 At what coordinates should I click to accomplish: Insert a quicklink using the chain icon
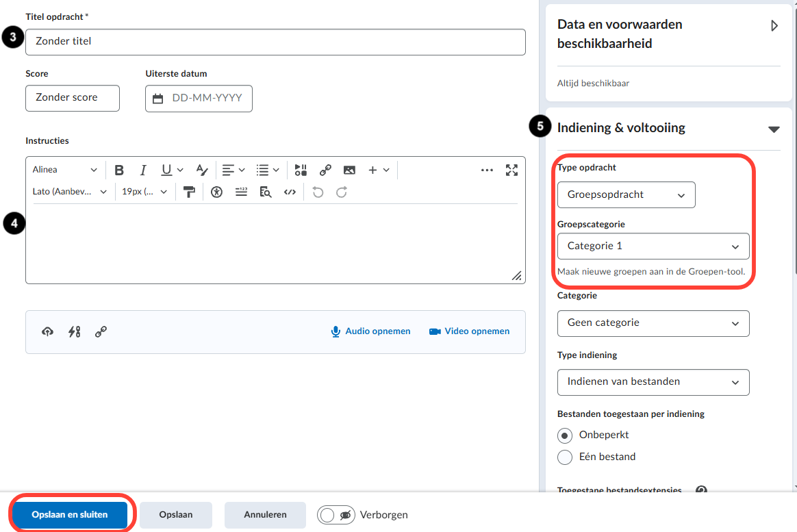click(325, 170)
